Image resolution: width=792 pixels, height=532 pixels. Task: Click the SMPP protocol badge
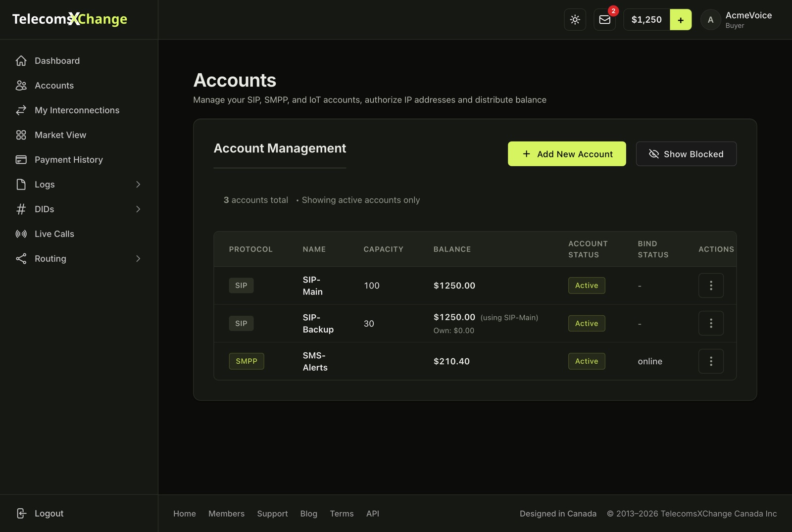(247, 361)
